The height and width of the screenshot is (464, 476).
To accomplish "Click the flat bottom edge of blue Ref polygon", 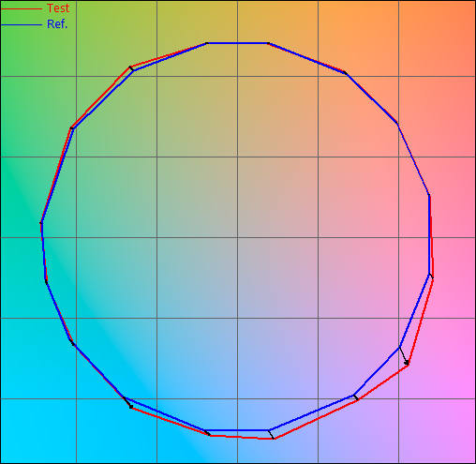I will tap(237, 430).
